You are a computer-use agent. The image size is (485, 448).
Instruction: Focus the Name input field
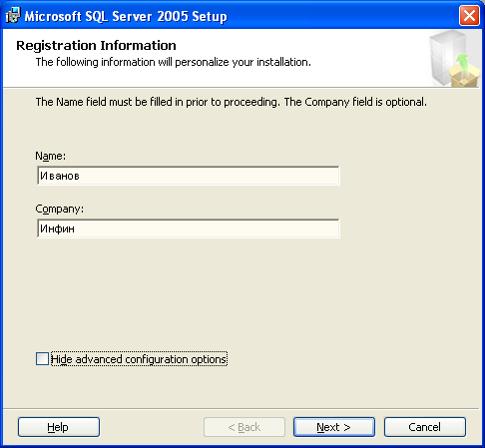(x=189, y=176)
